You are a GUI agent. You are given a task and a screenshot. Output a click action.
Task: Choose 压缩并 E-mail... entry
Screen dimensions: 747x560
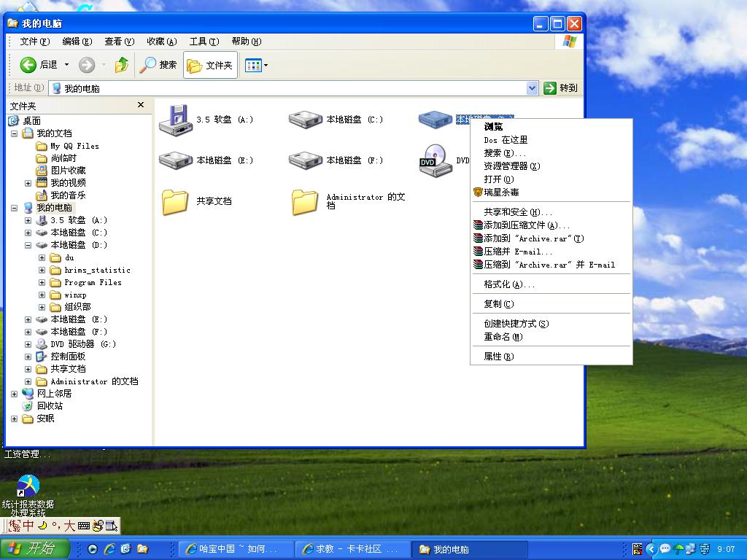pyautogui.click(x=551, y=252)
